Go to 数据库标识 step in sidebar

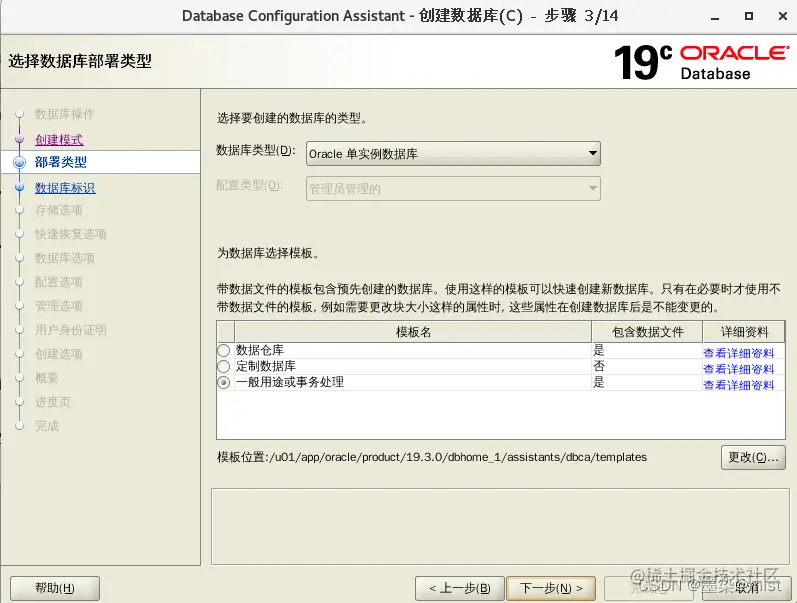pos(65,188)
